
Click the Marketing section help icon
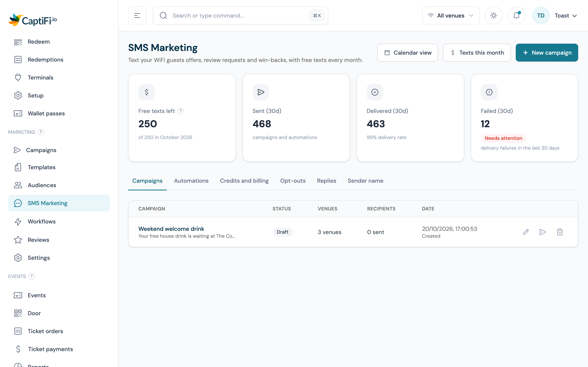pos(41,132)
